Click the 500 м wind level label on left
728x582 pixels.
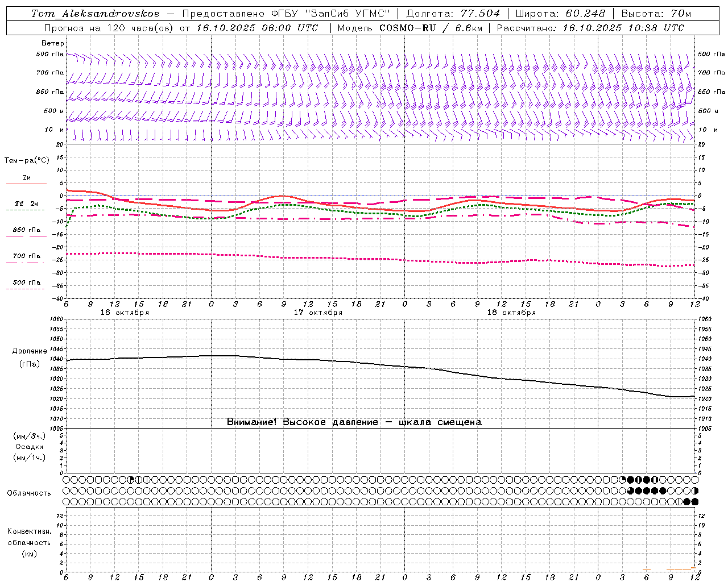click(54, 111)
